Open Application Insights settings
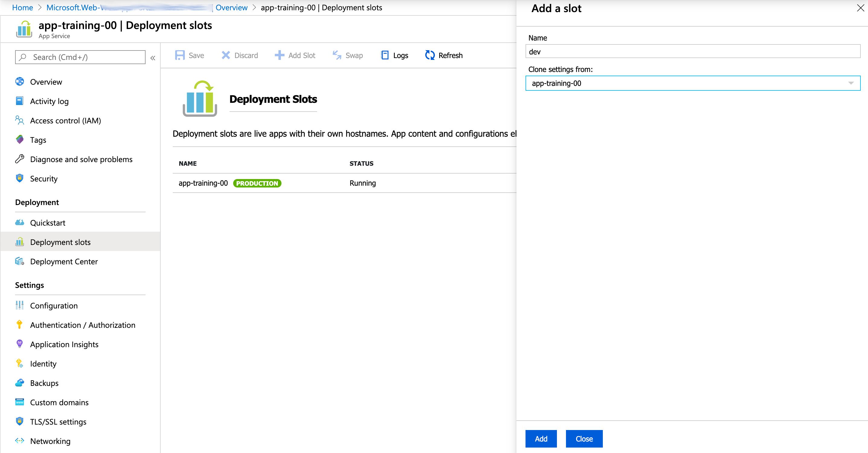Viewport: 868px width, 453px height. point(64,344)
